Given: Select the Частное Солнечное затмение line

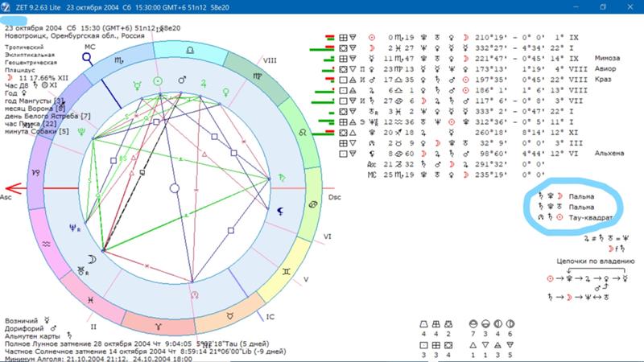Looking at the screenshot, I should [x=146, y=352].
